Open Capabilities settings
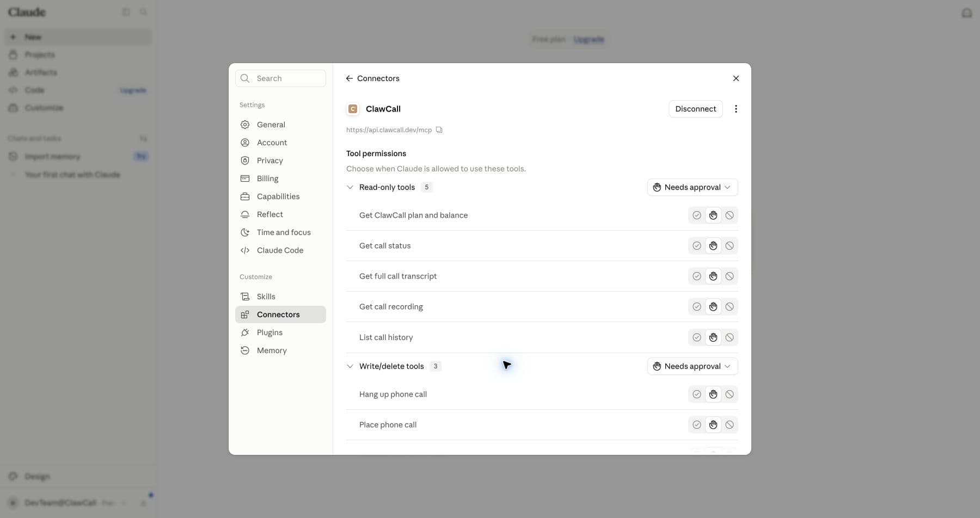This screenshot has width=980, height=518. 280,196
